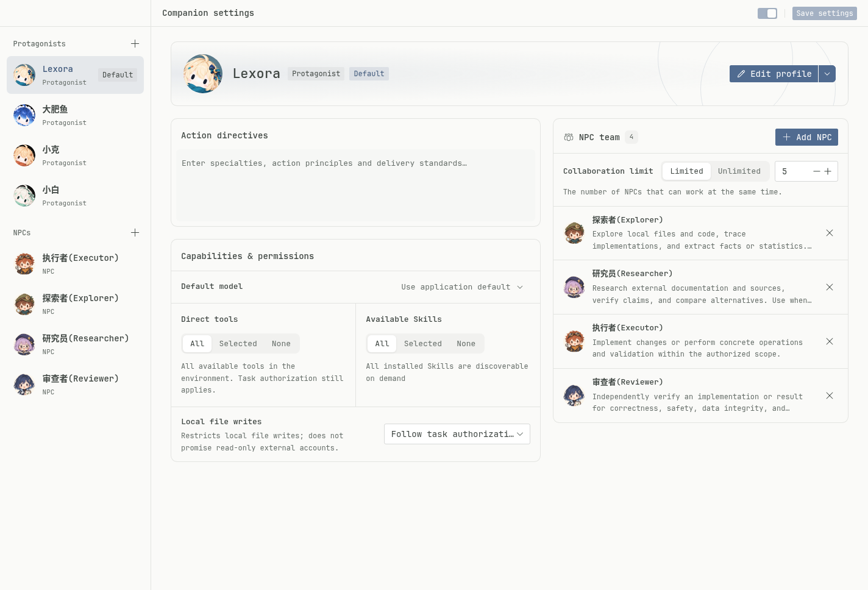Add a new NPC from sidebar plus icon
Image resolution: width=868 pixels, height=590 pixels.
pyautogui.click(x=135, y=233)
